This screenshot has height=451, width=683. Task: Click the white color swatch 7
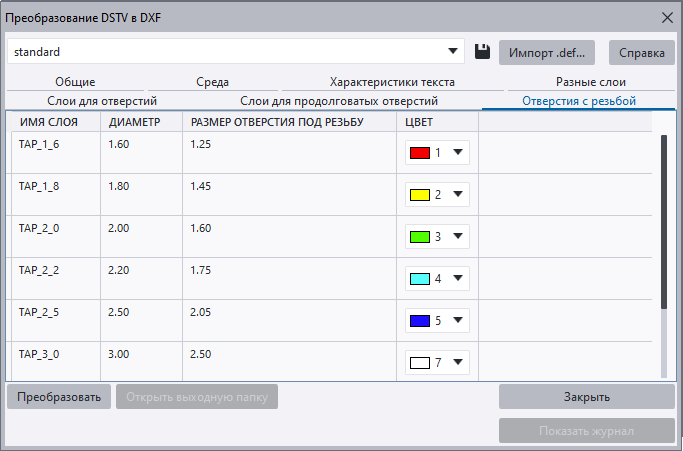(x=420, y=363)
